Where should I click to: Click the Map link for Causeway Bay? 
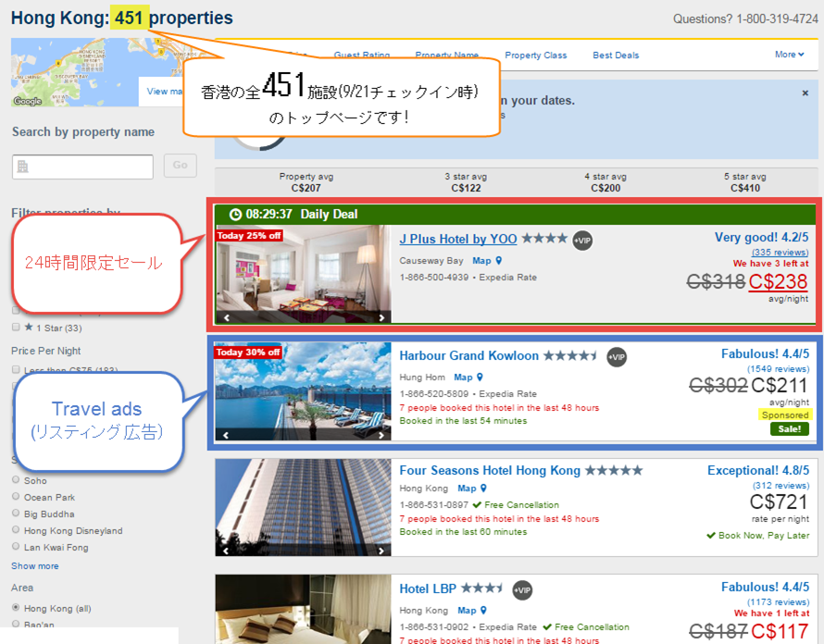point(481,261)
